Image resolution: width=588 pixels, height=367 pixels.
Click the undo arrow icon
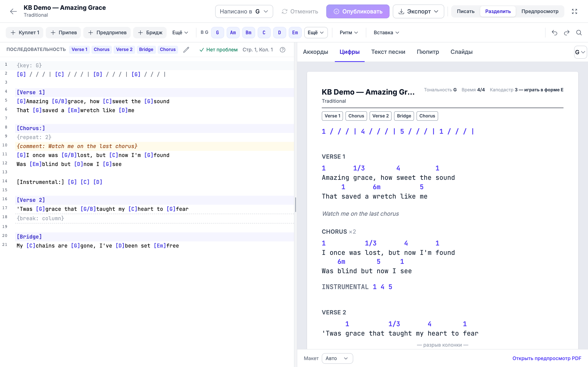[x=554, y=33]
